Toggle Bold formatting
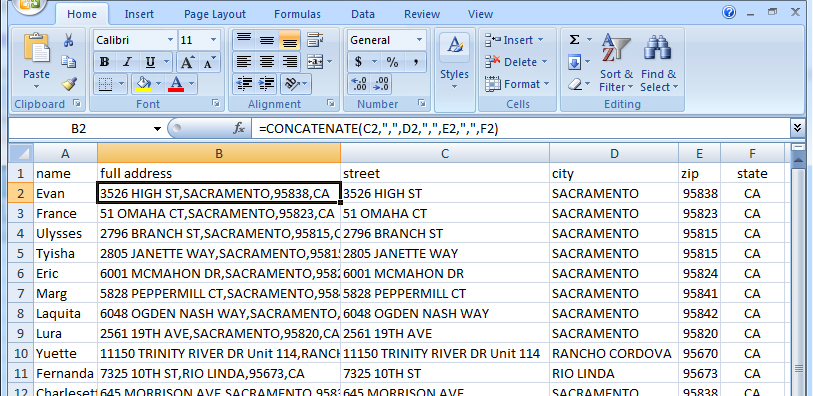 coord(104,62)
